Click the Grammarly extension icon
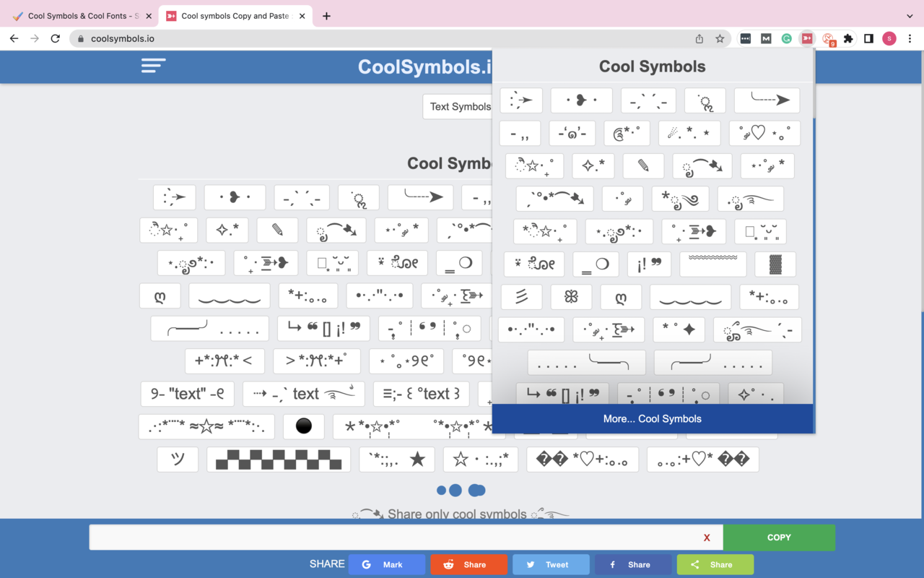The width and height of the screenshot is (924, 578). pyautogui.click(x=787, y=38)
